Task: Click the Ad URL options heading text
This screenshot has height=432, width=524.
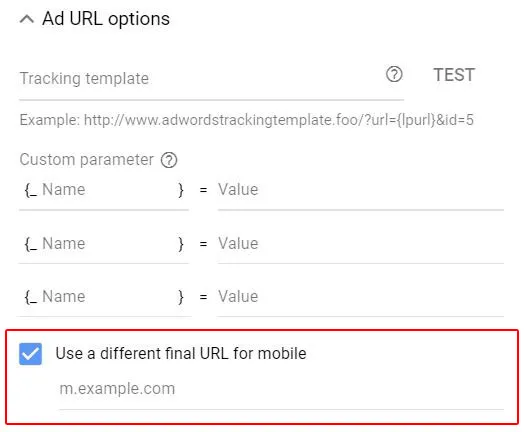Action: (106, 19)
